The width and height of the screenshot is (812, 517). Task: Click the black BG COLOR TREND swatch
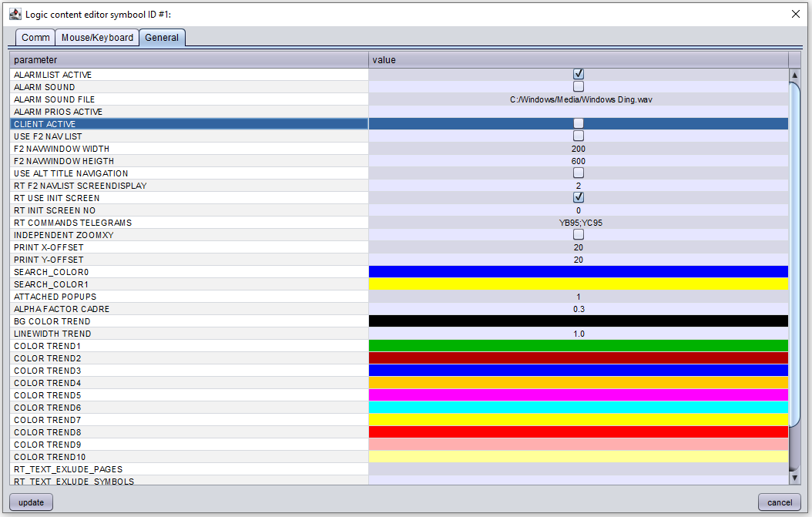pyautogui.click(x=578, y=321)
